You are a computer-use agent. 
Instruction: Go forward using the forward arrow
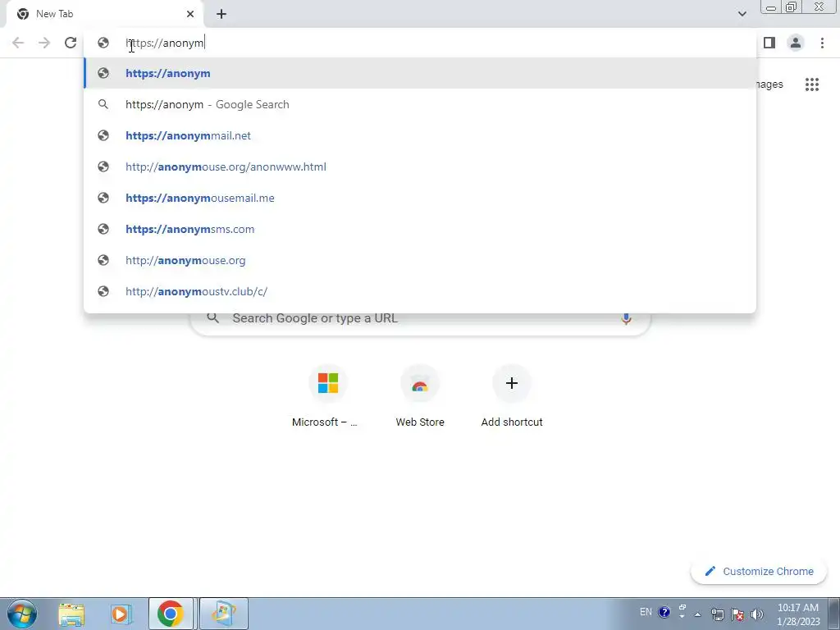[x=44, y=43]
